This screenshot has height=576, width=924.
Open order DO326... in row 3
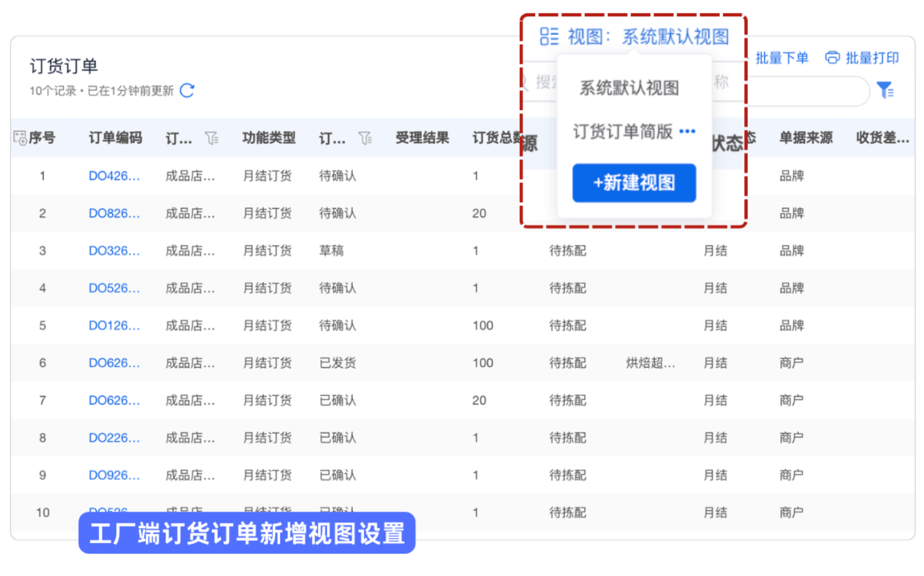click(x=114, y=251)
